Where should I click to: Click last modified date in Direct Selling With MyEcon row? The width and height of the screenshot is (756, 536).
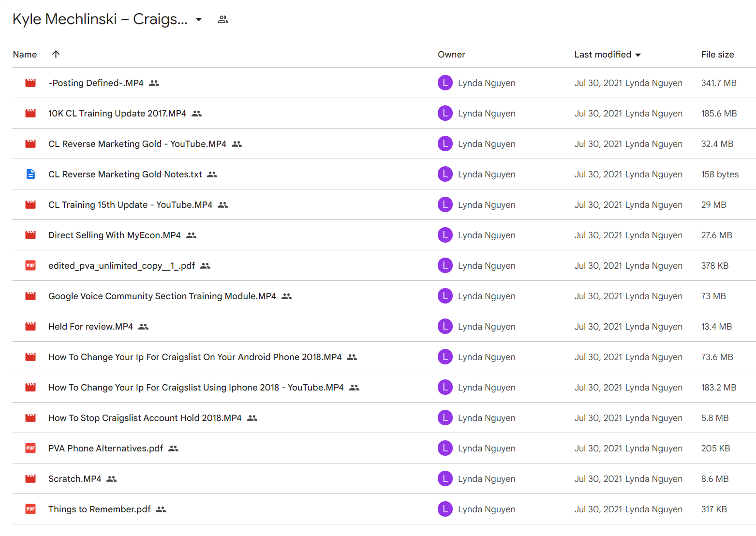[598, 235]
